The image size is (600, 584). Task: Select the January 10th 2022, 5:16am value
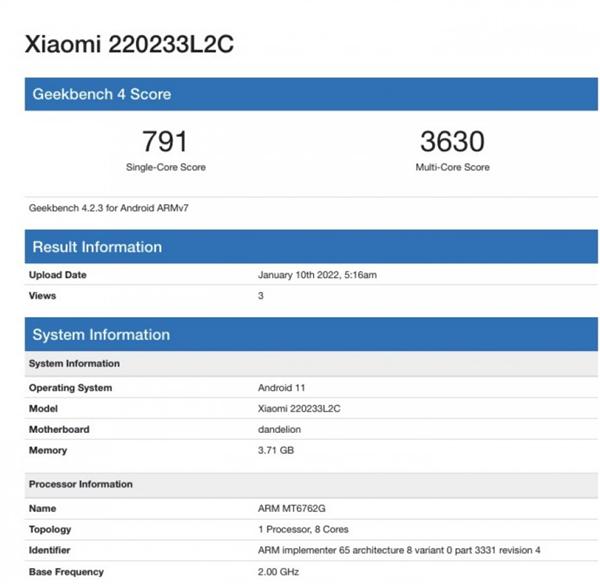[317, 275]
